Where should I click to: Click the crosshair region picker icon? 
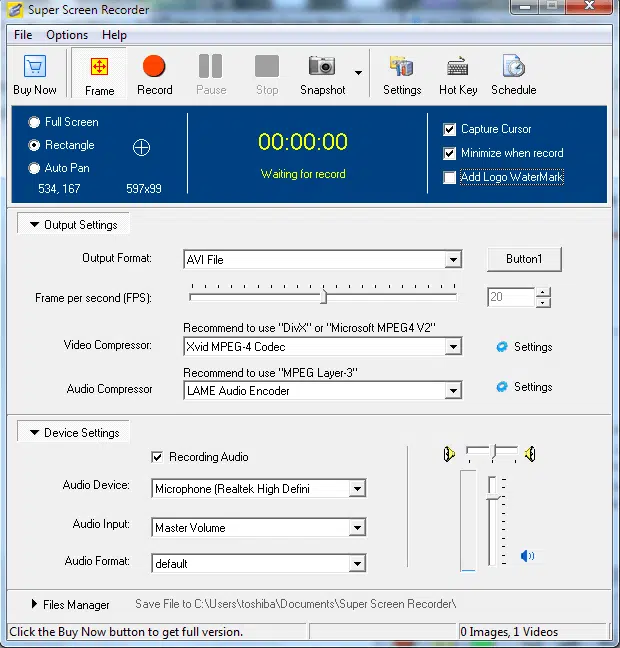coord(141,147)
